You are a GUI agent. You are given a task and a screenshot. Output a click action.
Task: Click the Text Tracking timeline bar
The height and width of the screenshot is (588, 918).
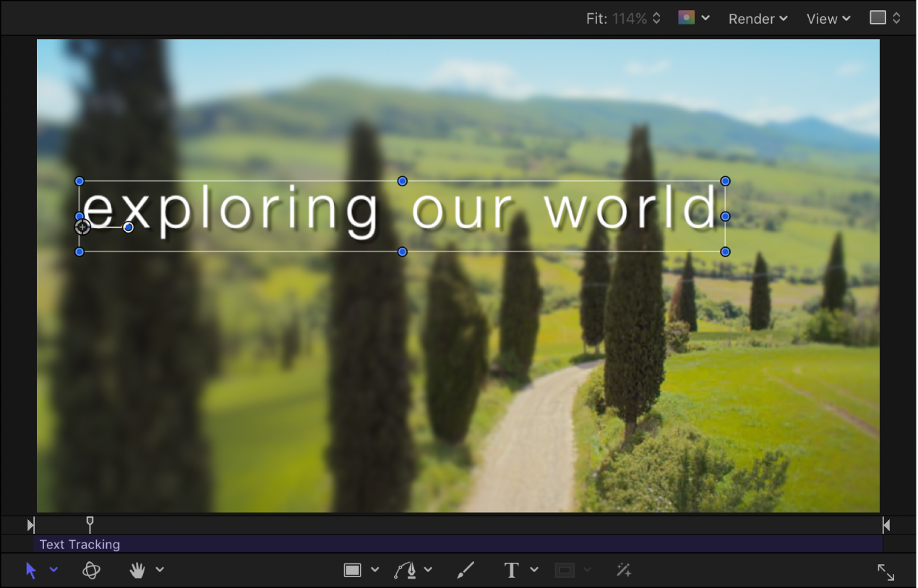click(x=458, y=544)
